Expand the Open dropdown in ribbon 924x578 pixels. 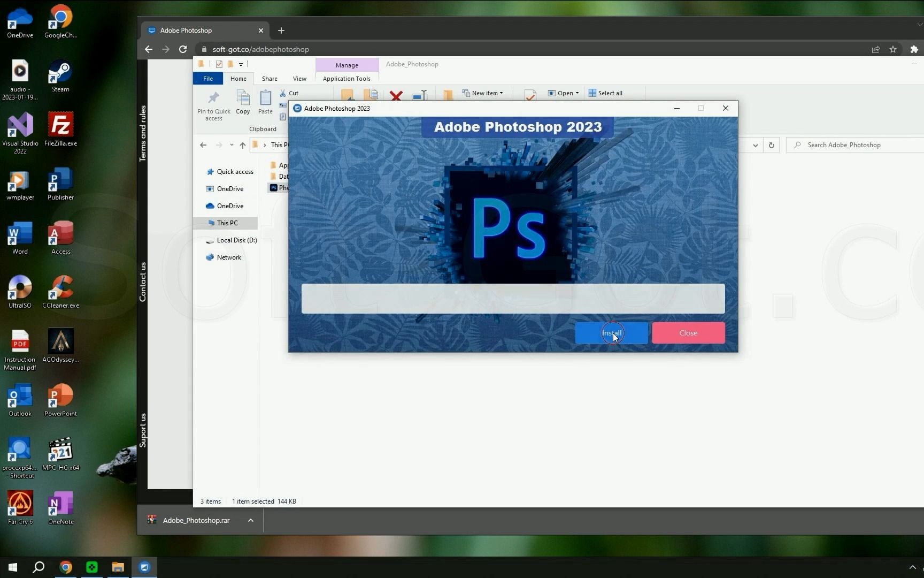(563, 93)
